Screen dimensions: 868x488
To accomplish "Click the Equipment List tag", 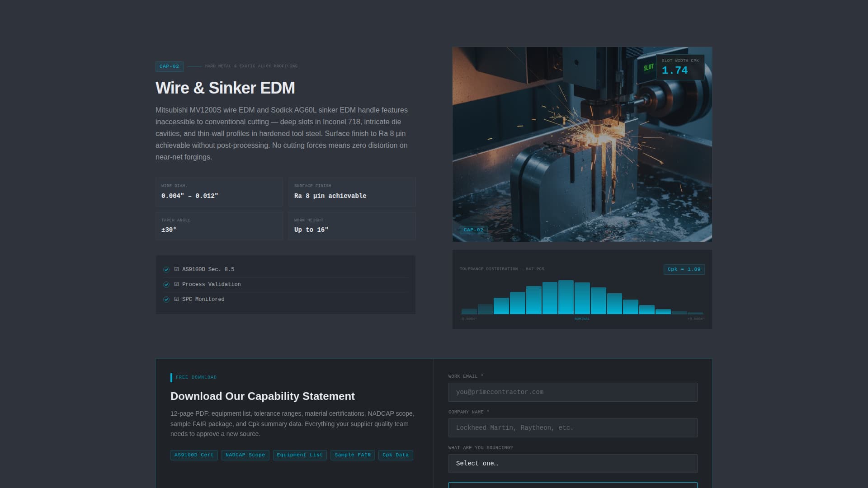I will click(300, 455).
